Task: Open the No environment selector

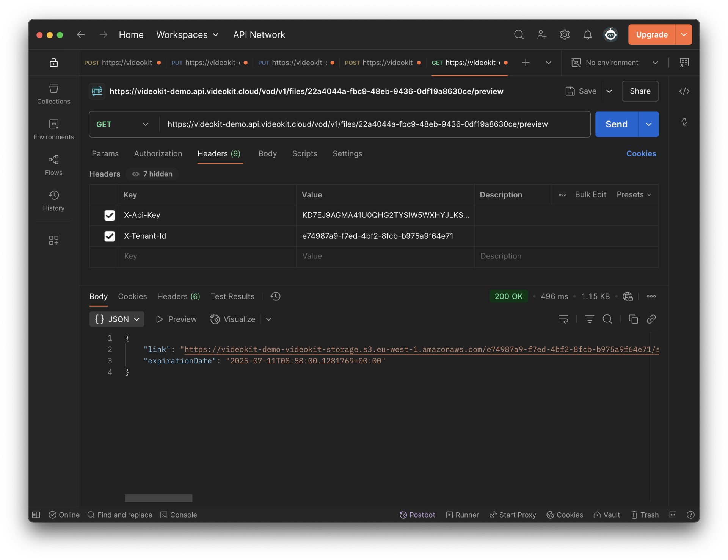Action: coord(615,63)
